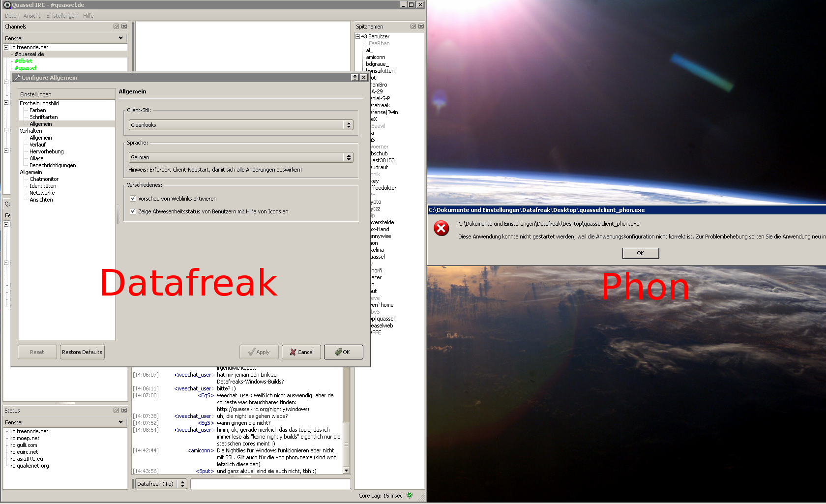This screenshot has height=504, width=826.
Task: Select the green #quassel channel
Action: click(x=26, y=68)
